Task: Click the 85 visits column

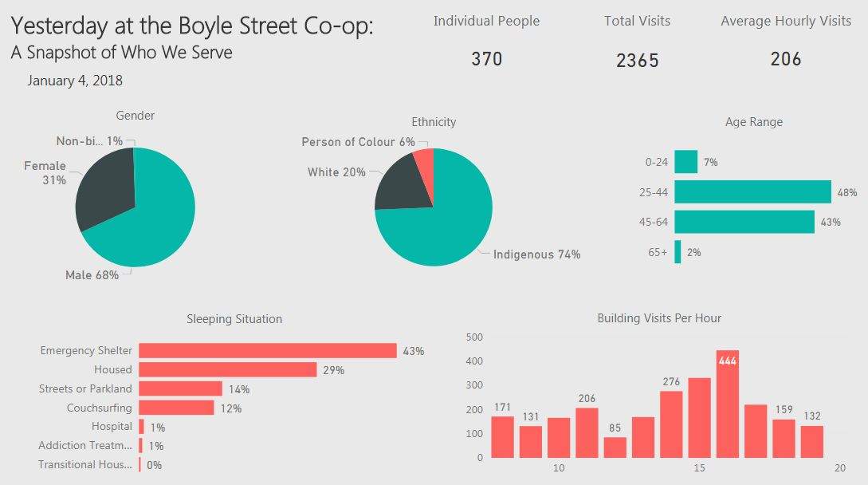Action: pos(615,448)
